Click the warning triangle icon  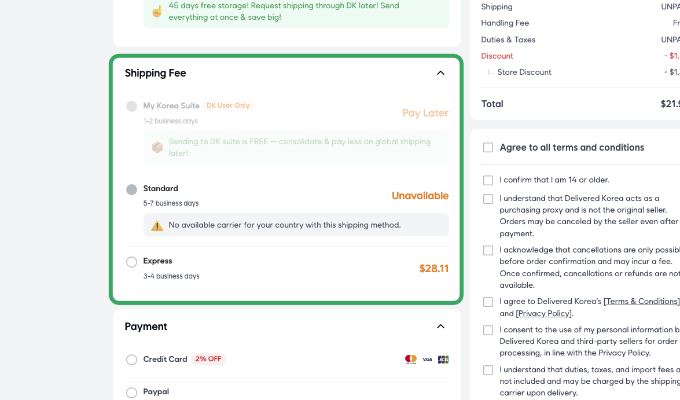157,226
